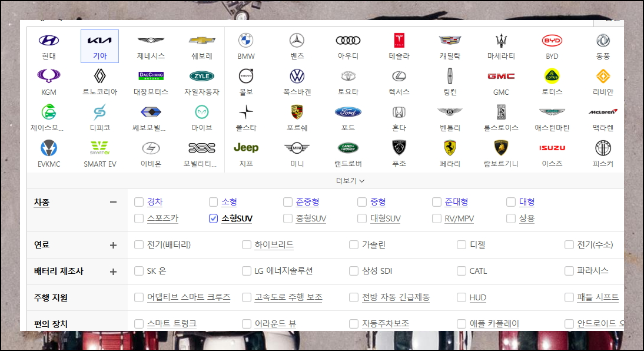Image resolution: width=644 pixels, height=351 pixels.
Task: Select the Kia (기아) brand logo
Action: click(100, 41)
